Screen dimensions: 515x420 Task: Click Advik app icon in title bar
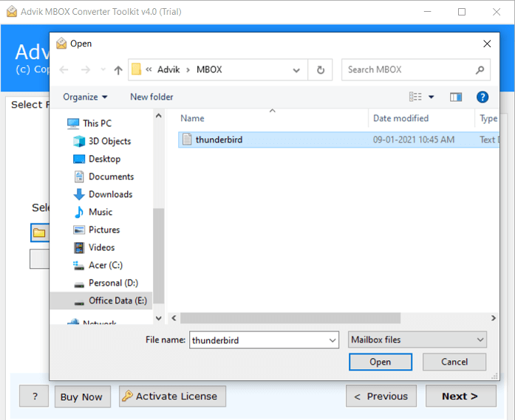[x=12, y=12]
